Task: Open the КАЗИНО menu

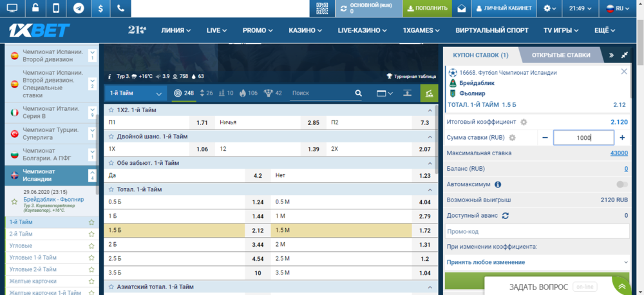Action: [x=305, y=30]
